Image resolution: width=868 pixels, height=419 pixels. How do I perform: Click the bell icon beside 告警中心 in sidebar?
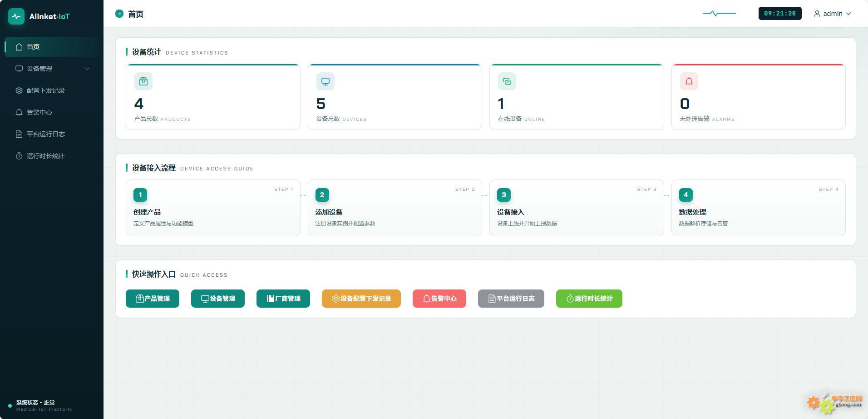(19, 112)
